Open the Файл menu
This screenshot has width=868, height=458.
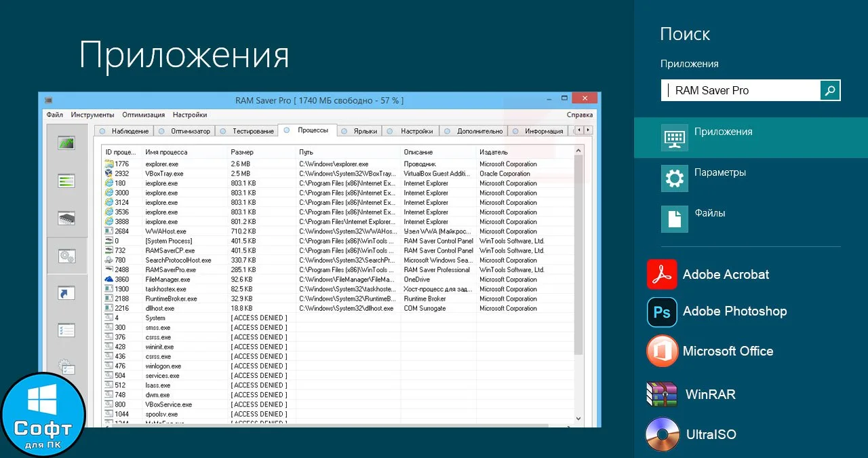(x=55, y=115)
